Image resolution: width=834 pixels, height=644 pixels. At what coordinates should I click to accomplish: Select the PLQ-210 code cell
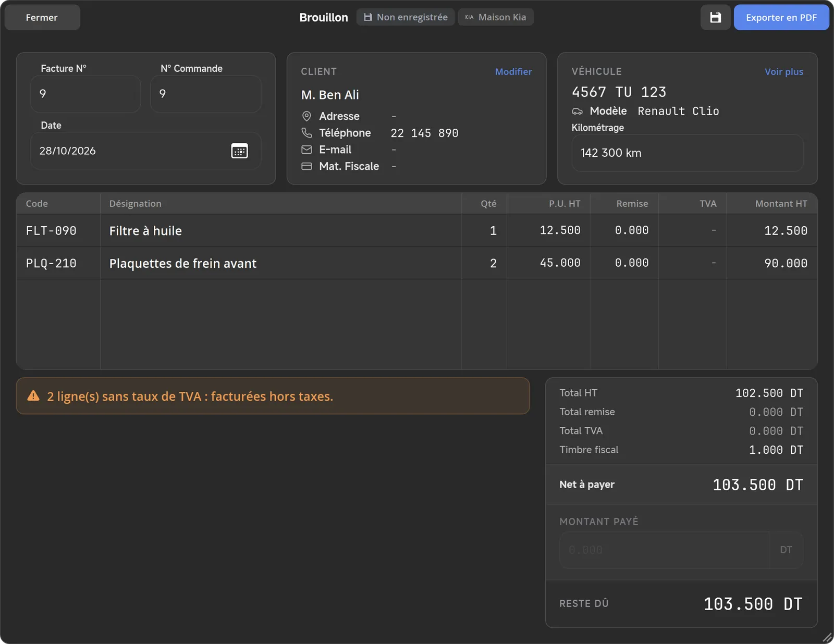pos(58,263)
